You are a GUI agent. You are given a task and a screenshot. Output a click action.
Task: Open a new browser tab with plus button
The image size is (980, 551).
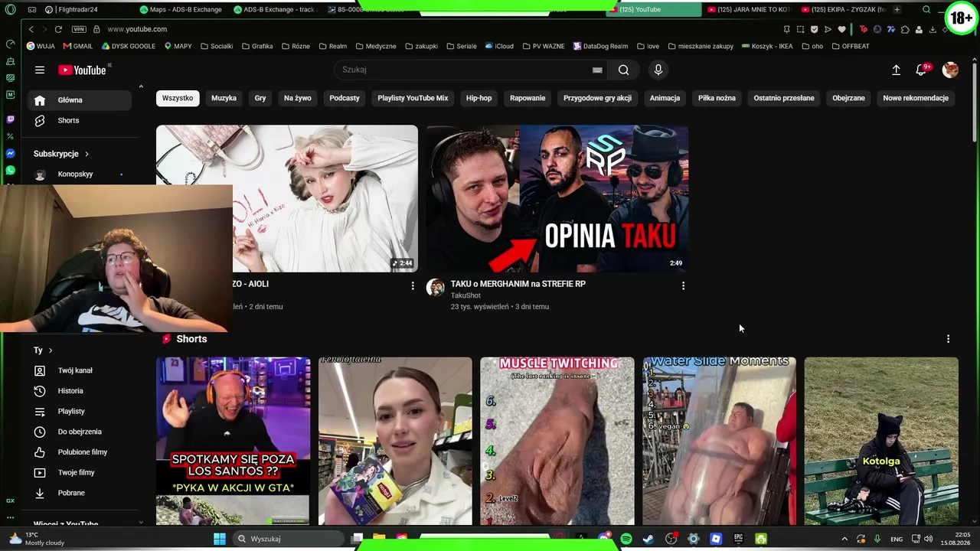point(897,9)
